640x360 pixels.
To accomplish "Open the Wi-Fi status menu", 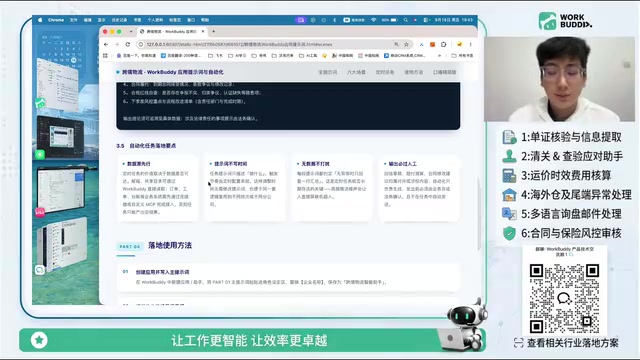I will click(x=373, y=20).
